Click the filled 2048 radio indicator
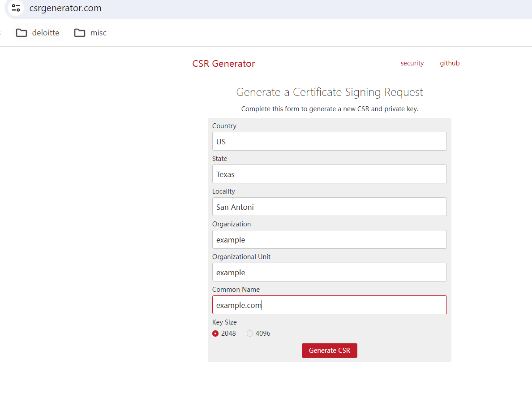This screenshot has height=394, width=532. coord(216,333)
